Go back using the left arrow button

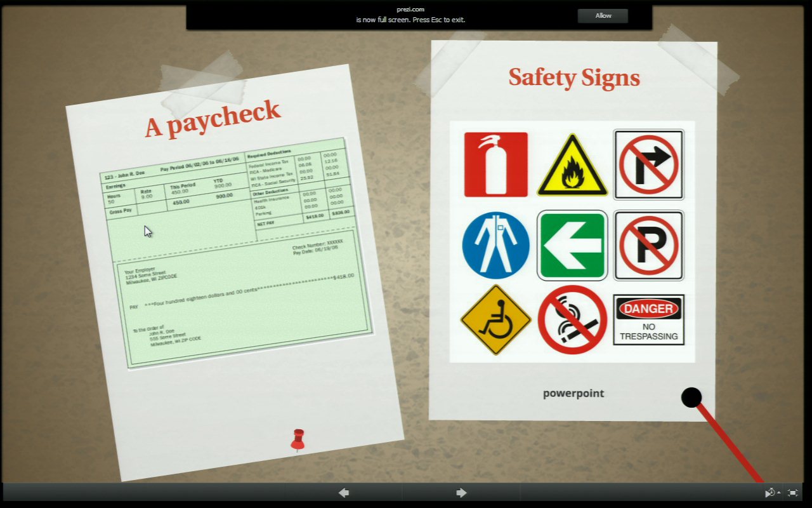click(x=344, y=493)
